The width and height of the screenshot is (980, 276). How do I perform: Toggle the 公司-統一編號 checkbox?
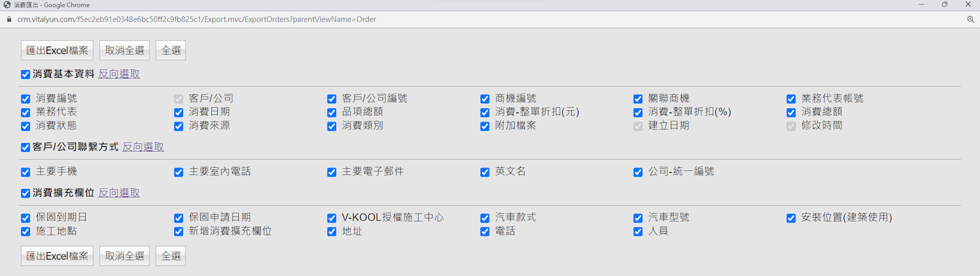click(638, 173)
